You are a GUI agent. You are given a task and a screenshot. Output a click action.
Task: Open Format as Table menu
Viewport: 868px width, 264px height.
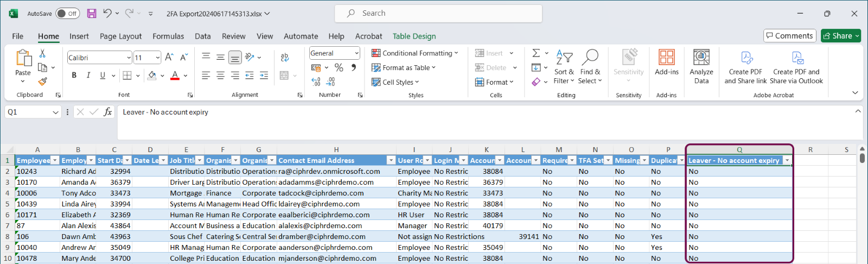pyautogui.click(x=404, y=67)
